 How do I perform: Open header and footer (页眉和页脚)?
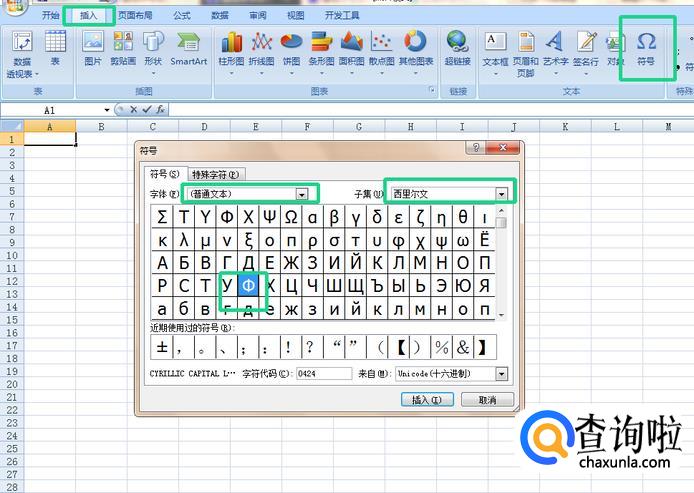coord(525,54)
